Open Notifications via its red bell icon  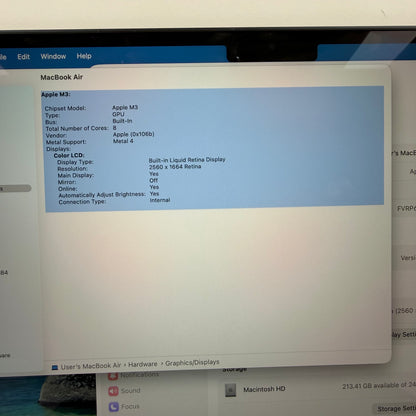point(113,376)
